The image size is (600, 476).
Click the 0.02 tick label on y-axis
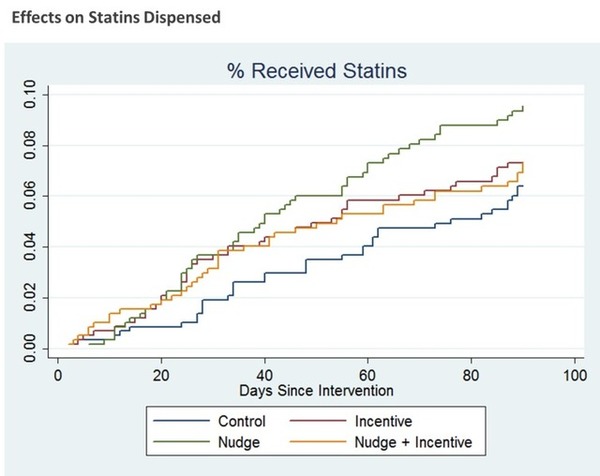[31, 298]
